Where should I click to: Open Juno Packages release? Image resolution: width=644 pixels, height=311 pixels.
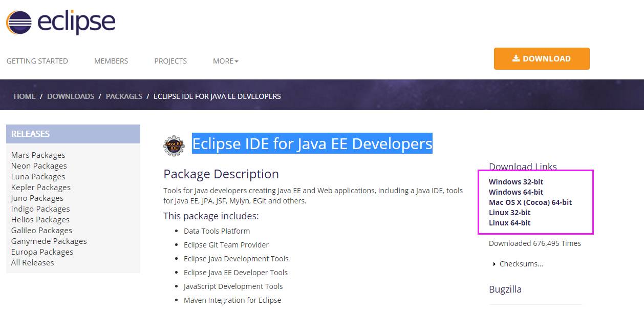[x=37, y=198]
